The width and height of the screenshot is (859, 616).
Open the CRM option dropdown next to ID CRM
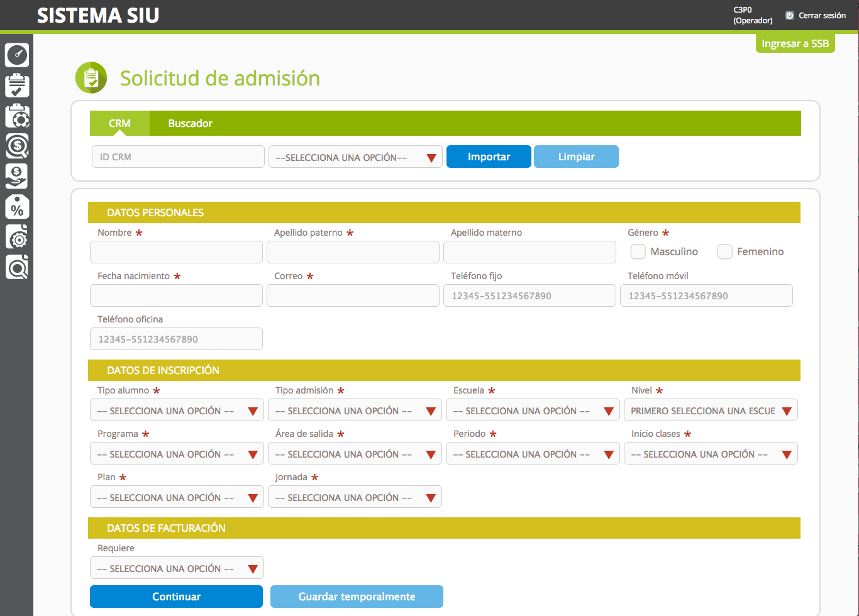pos(355,157)
